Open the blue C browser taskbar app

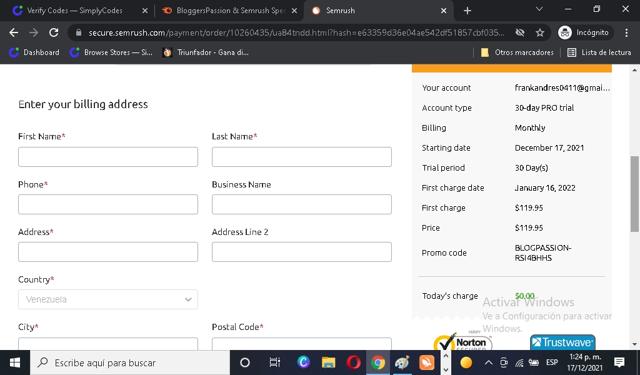303,363
